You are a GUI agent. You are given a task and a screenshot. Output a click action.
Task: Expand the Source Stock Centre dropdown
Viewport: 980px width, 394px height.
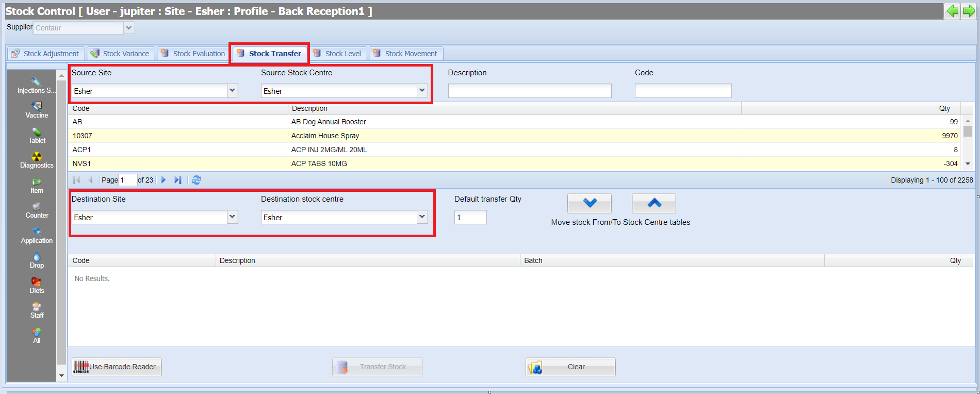click(x=422, y=91)
